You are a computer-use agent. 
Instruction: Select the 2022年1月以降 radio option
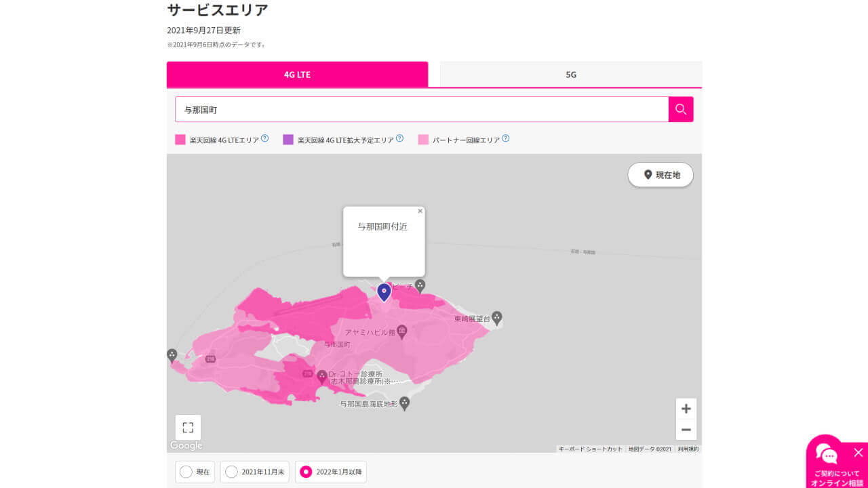[307, 471]
